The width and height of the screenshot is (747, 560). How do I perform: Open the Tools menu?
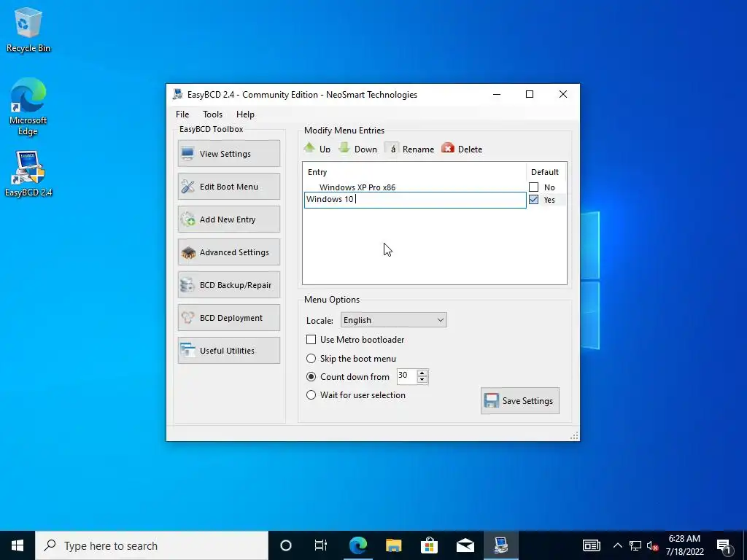tap(212, 114)
